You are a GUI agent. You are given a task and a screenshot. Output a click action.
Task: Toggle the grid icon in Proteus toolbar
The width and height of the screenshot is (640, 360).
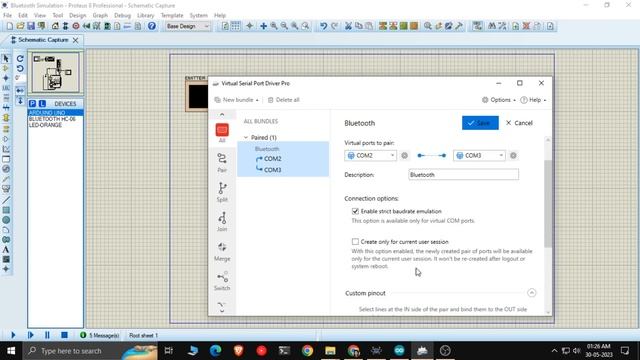click(x=236, y=26)
